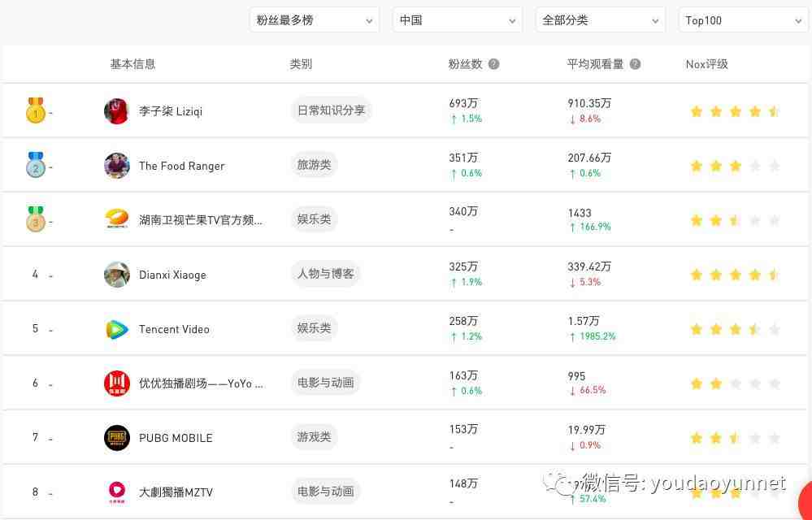Click the 李子柒 Liziqi channel avatar

click(116, 111)
